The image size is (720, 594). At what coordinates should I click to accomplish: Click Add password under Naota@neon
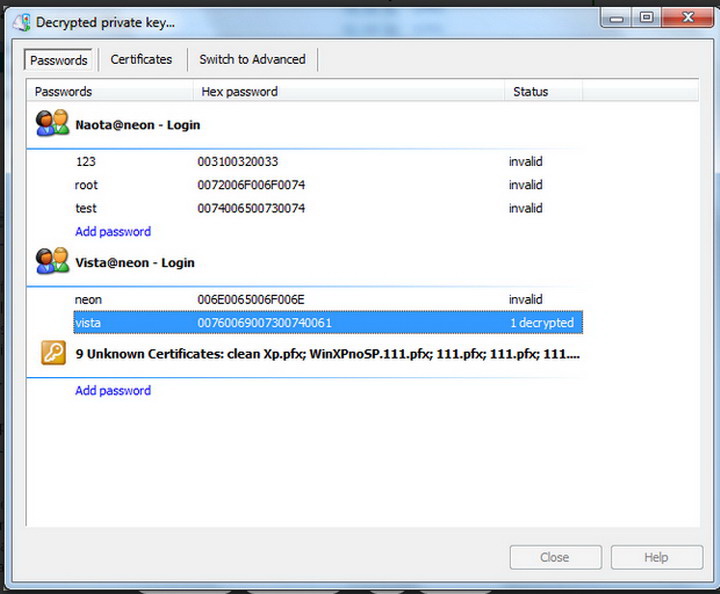(x=113, y=231)
